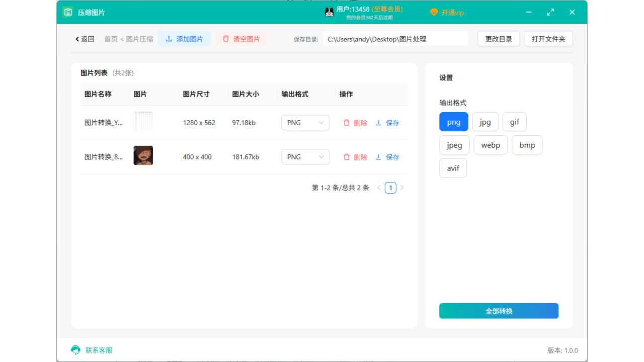Open the output format dropdown for the second image
The height and width of the screenshot is (362, 644).
click(x=305, y=156)
